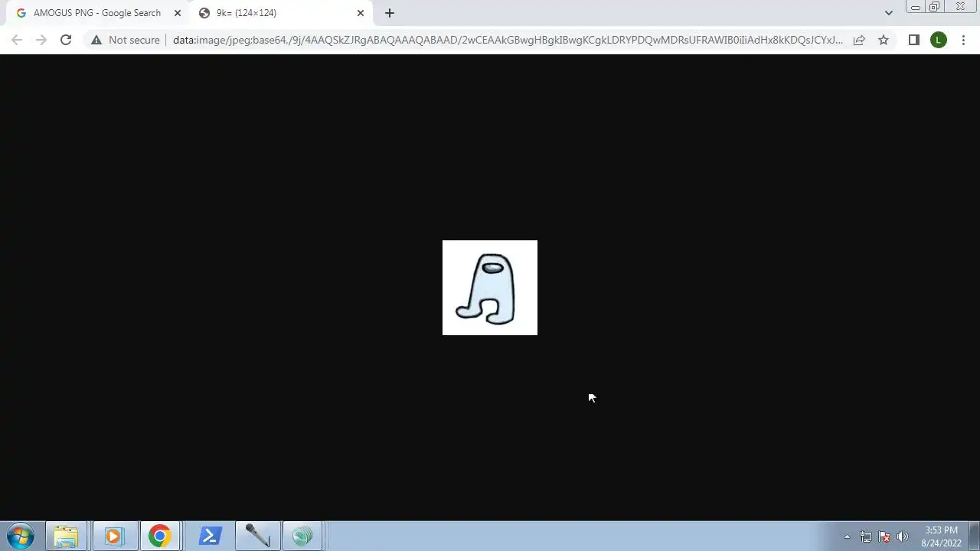Screen dimensions: 980x551
Task: Switch to Google Chrome in taskbar
Action: point(160,536)
